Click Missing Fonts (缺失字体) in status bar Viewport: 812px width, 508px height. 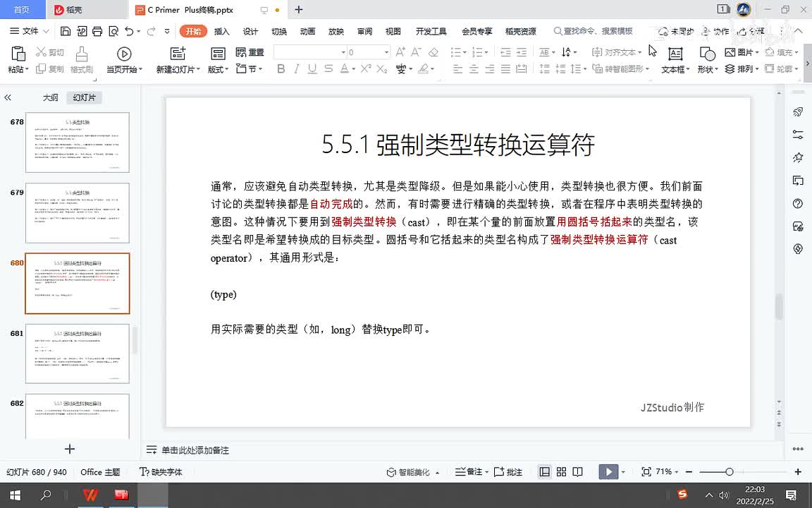[161, 472]
